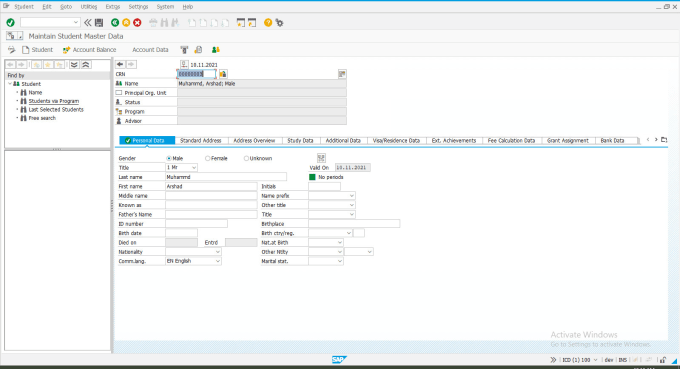This screenshot has width=680, height=369.
Task: Collapse the Student tree node
Action: [10, 84]
